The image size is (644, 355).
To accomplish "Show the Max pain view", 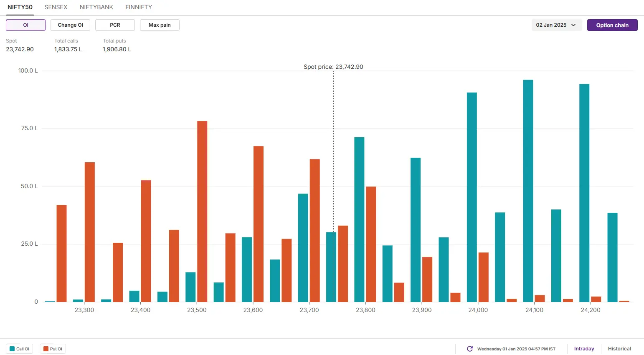I will [160, 25].
